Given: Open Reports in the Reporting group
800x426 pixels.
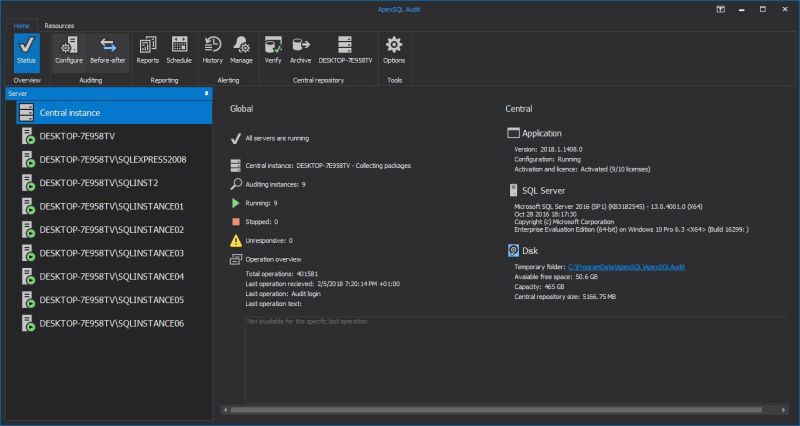Looking at the screenshot, I should 147,52.
